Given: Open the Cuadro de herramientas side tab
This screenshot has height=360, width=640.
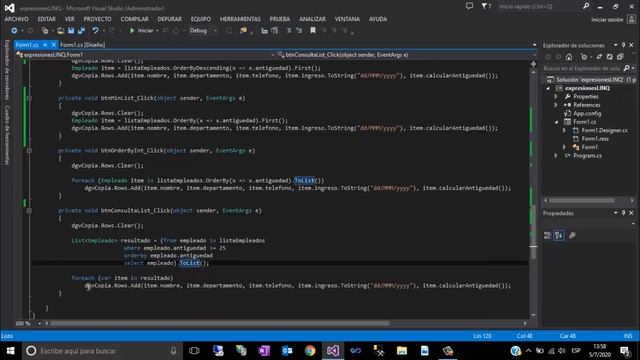Looking at the screenshot, I should (x=7, y=135).
